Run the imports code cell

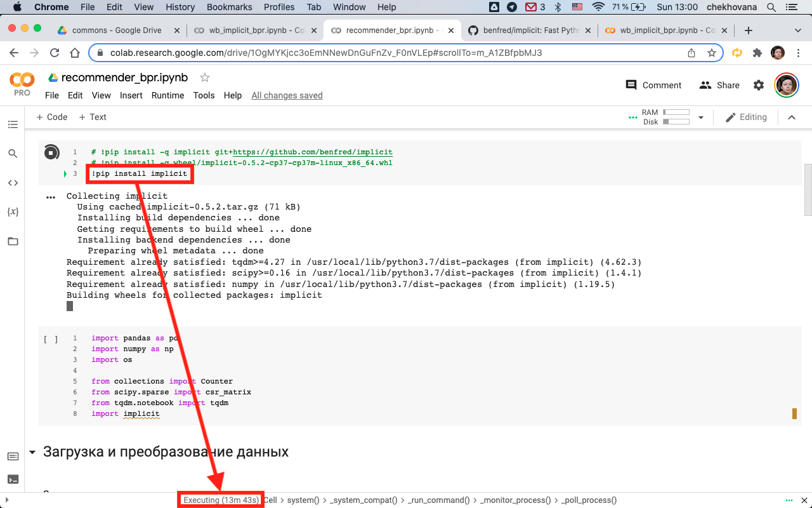click(x=51, y=339)
